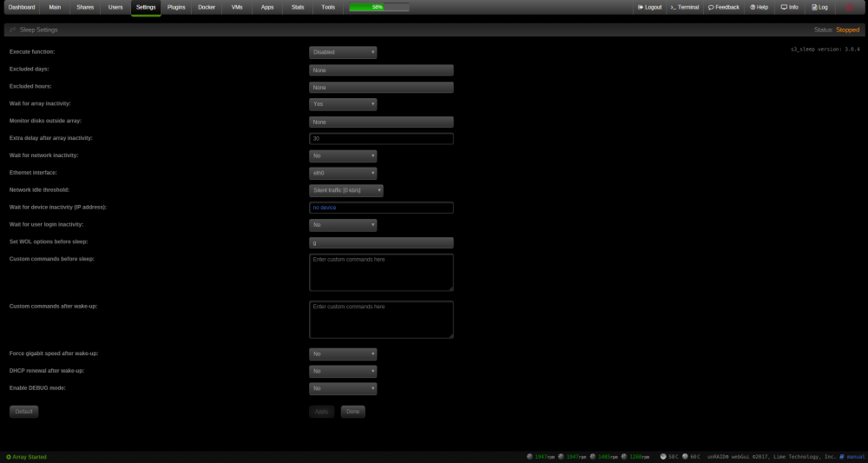Expand the Enable DEBUG mode dropdown
Viewport: 868px width, 463px height.
(343, 388)
